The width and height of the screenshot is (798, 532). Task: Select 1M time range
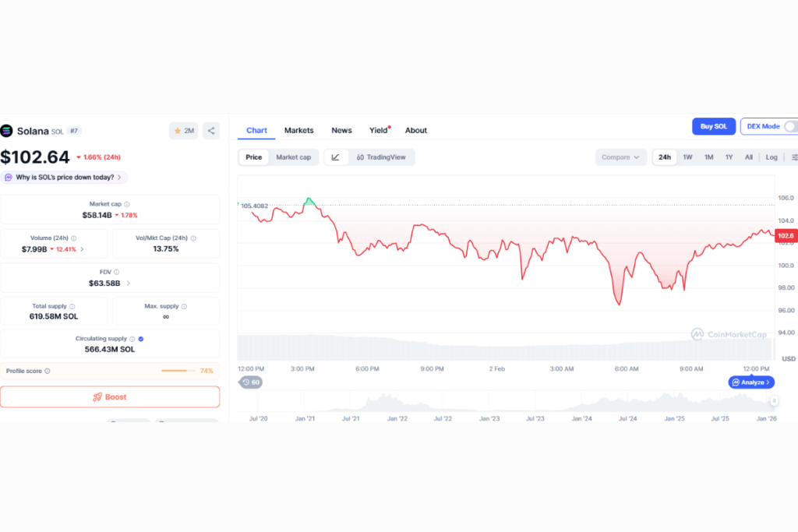pyautogui.click(x=708, y=157)
